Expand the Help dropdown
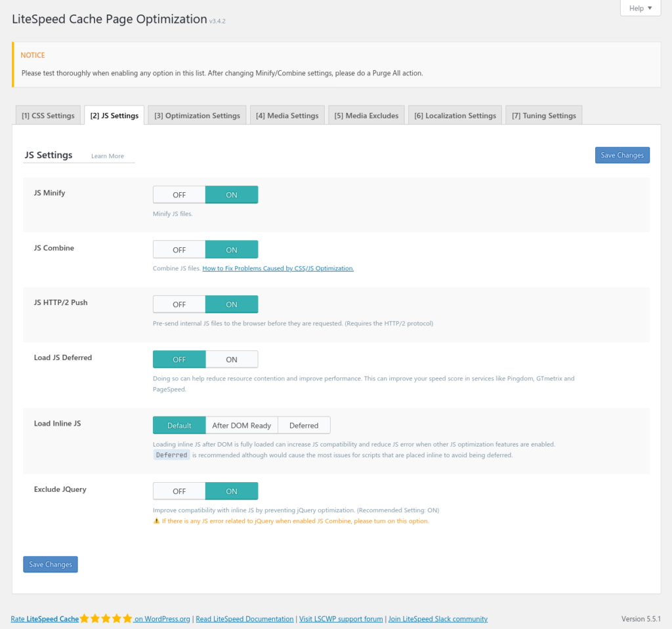 tap(640, 8)
